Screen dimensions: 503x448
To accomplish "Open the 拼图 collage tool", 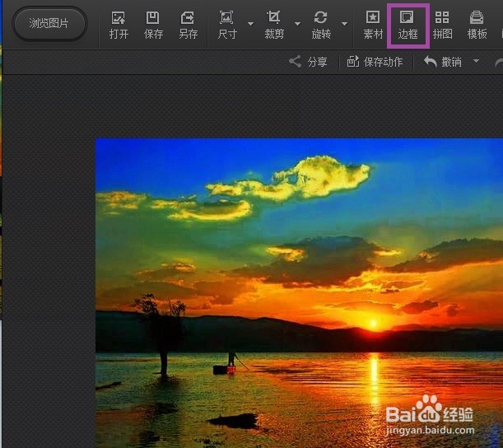I will click(x=442, y=25).
